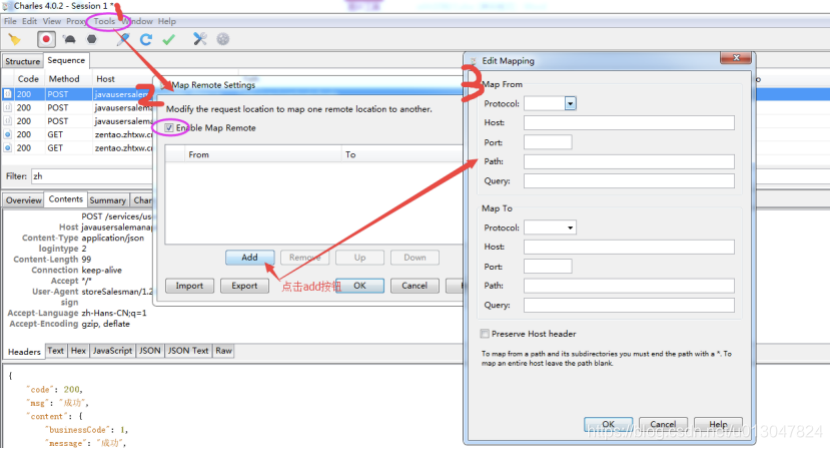Select the JSON Text view tab
Screen dimensions: 832x450
[188, 351]
